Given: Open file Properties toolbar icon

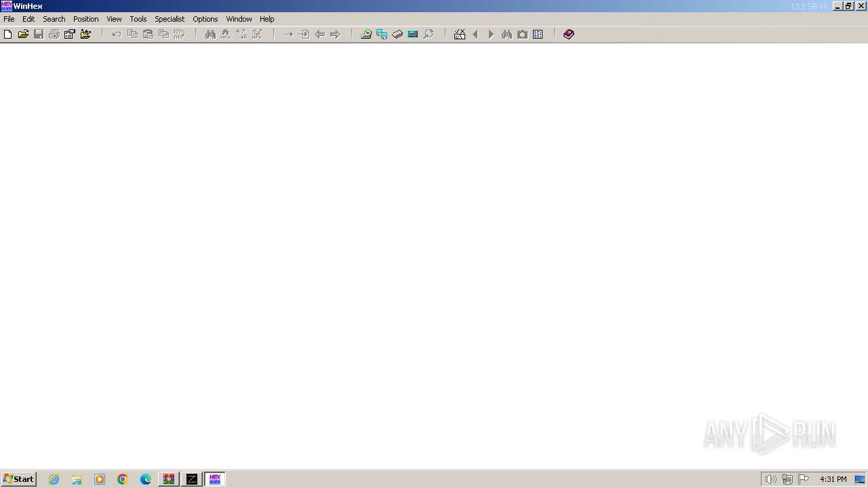Looking at the screenshot, I should coord(70,34).
